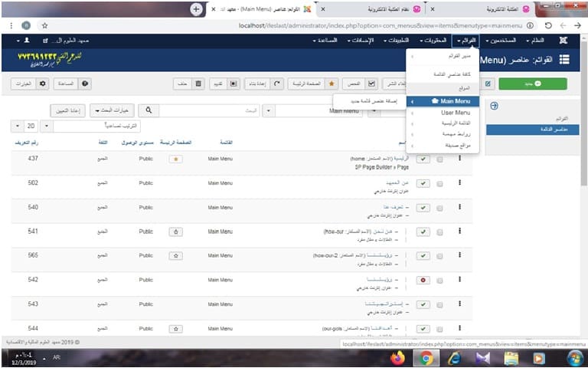
Task: Expand the خيارات البحث search tools dropdown
Action: 112,110
